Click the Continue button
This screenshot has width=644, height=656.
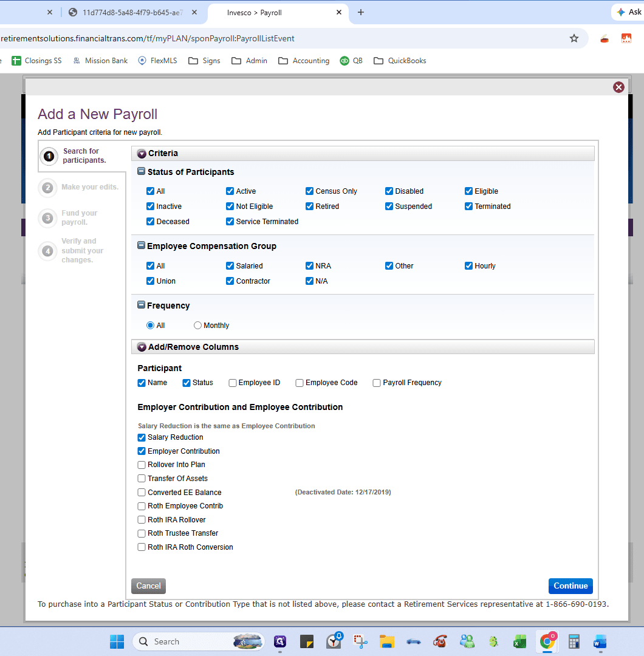(570, 586)
